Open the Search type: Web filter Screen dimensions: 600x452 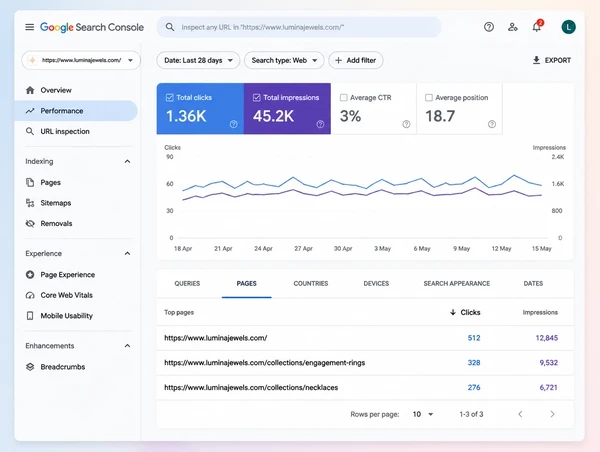pos(284,60)
